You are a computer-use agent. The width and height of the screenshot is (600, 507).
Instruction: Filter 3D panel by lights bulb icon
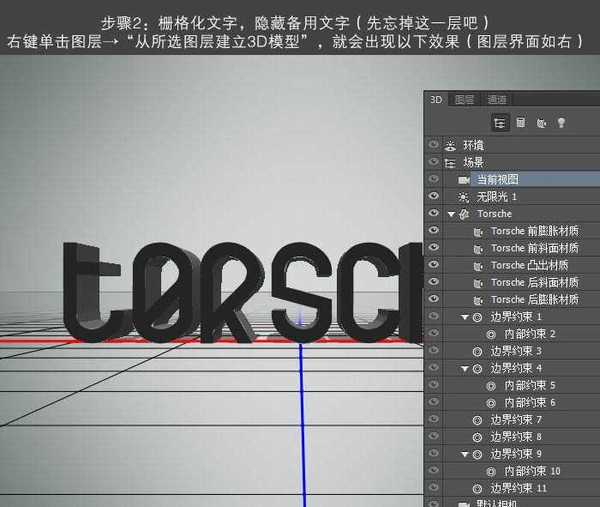point(562,122)
